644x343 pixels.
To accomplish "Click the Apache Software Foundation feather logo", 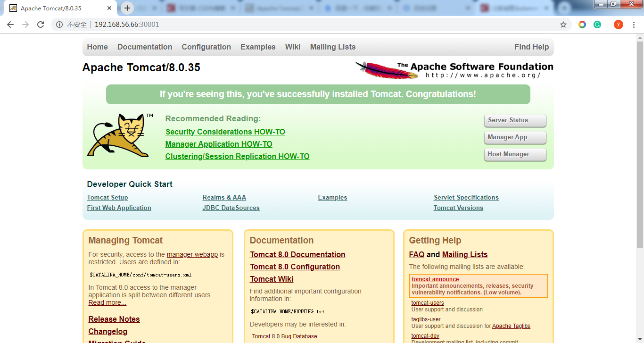I will click(454, 70).
